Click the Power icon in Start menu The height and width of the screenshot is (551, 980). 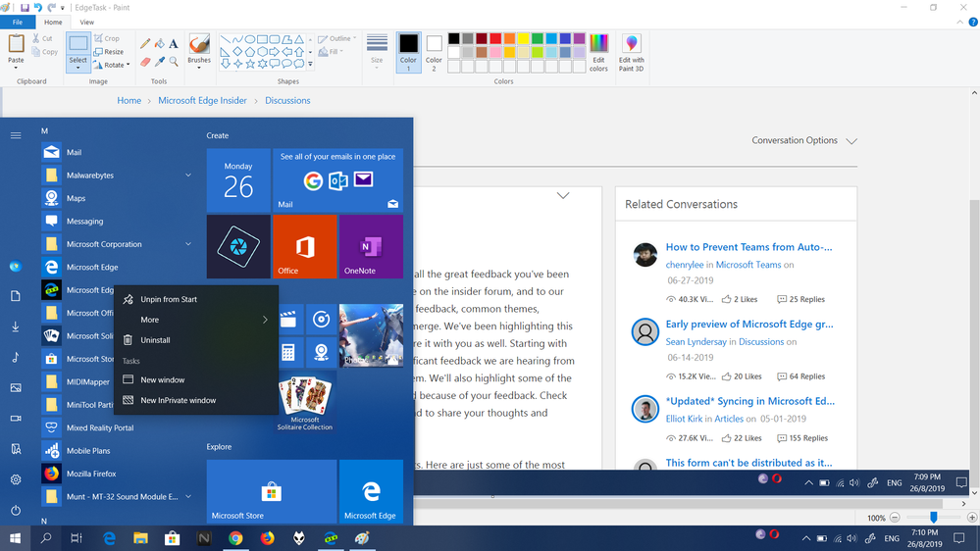pos(16,510)
